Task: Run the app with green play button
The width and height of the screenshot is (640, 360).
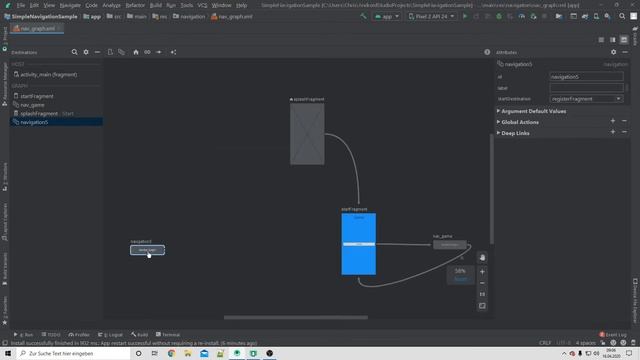Action: (x=465, y=16)
